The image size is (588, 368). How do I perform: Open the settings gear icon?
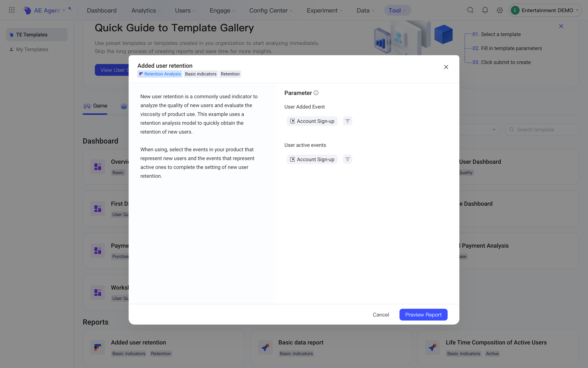(500, 10)
